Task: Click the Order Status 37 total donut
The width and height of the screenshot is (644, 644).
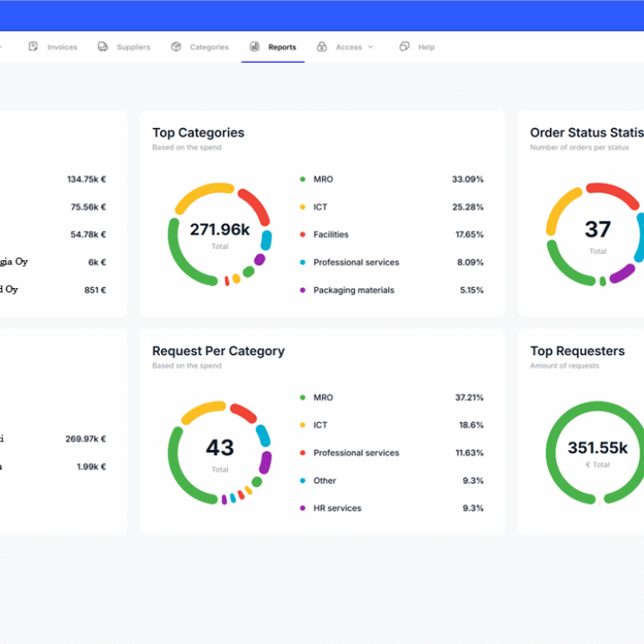Action: pyautogui.click(x=597, y=233)
